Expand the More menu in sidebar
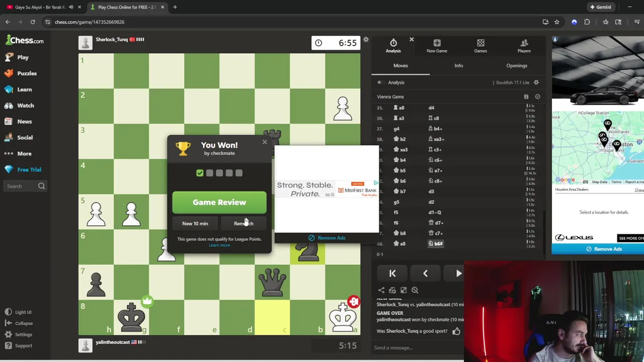The width and height of the screenshot is (644, 362). (19, 153)
